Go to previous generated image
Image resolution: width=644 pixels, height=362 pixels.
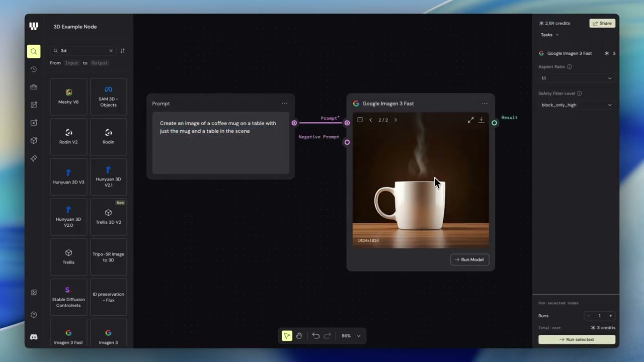[x=371, y=120]
